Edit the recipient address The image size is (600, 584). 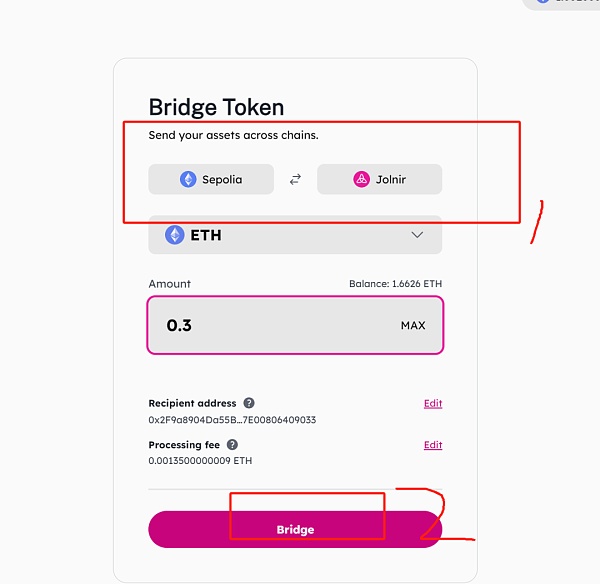tap(432, 404)
